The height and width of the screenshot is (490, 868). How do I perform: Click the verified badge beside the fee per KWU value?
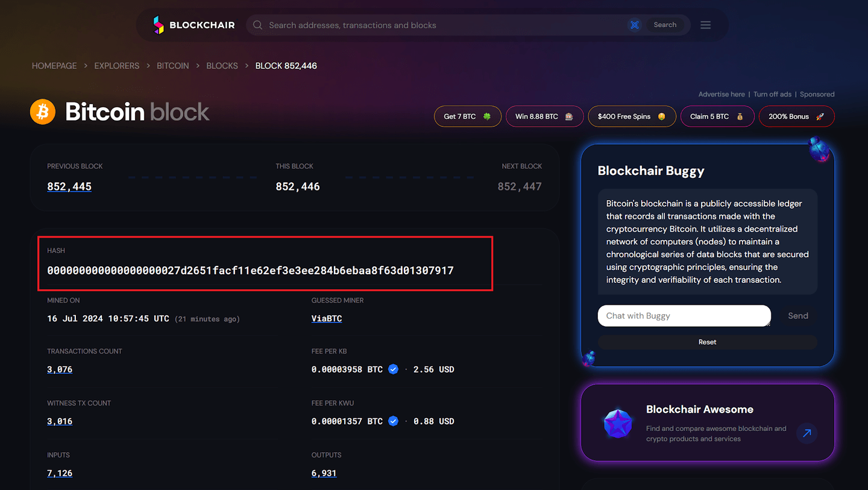393,421
